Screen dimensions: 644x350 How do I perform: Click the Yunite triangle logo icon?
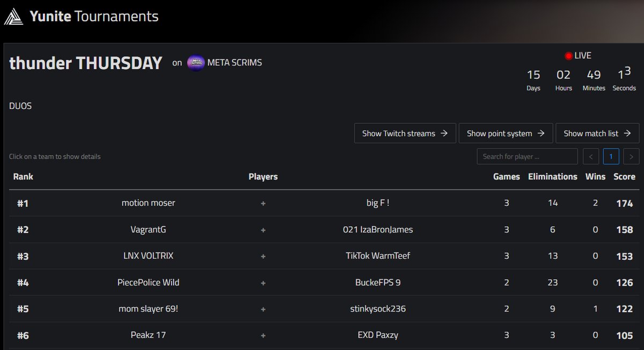[x=14, y=17]
